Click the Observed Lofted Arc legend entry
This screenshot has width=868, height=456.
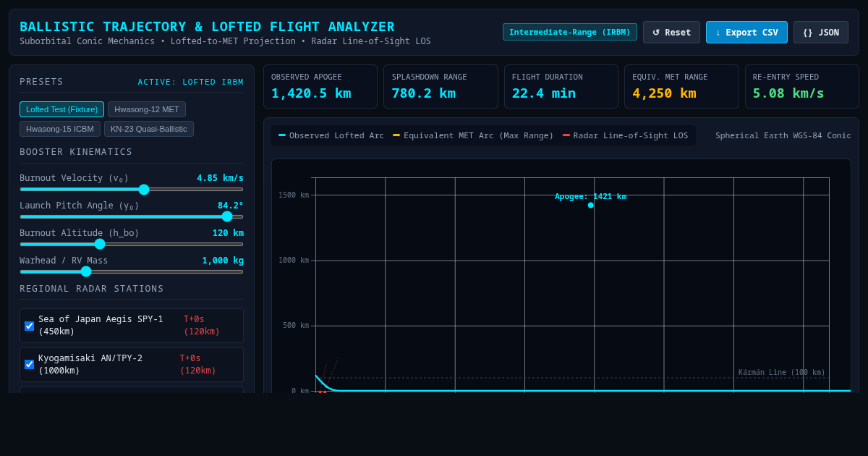coord(331,135)
